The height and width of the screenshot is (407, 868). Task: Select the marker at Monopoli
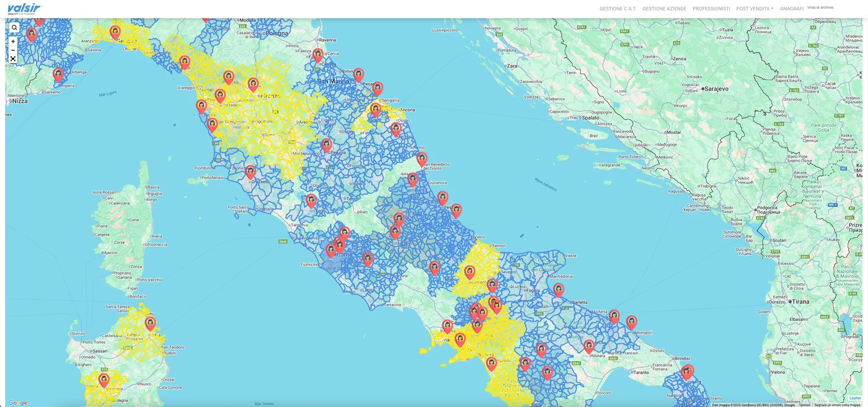click(632, 323)
